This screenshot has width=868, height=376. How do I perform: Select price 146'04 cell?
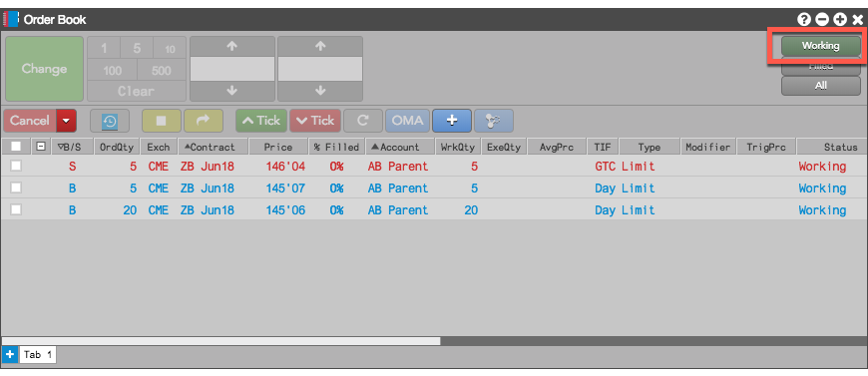pos(284,167)
